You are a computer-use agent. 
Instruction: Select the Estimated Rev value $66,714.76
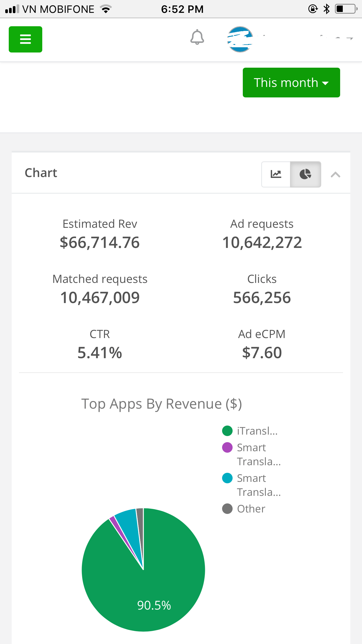point(100,242)
